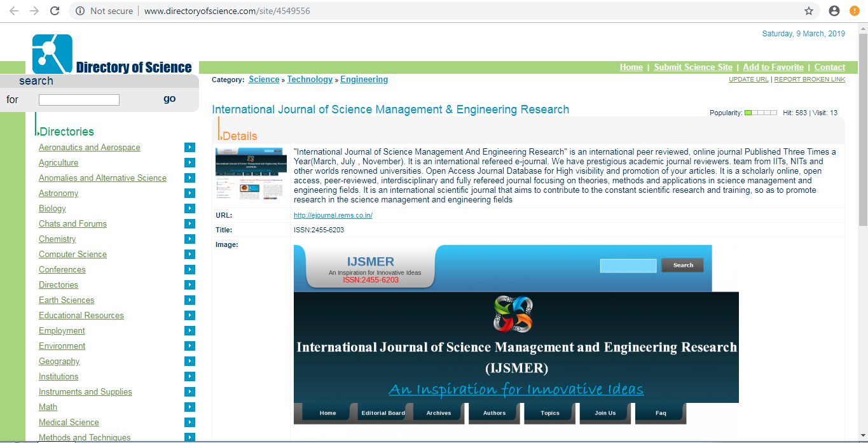
Task: Open the Chrome profile avatar icon
Action: 834,11
